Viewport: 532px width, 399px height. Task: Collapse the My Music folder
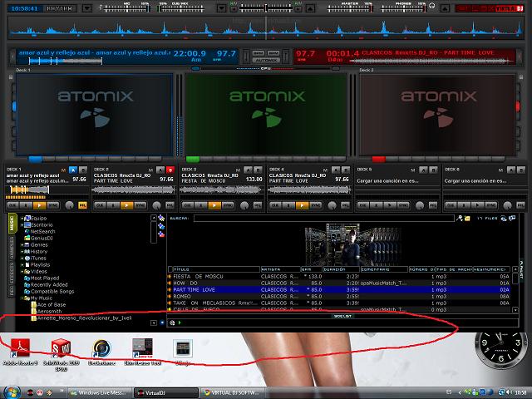coord(22,298)
